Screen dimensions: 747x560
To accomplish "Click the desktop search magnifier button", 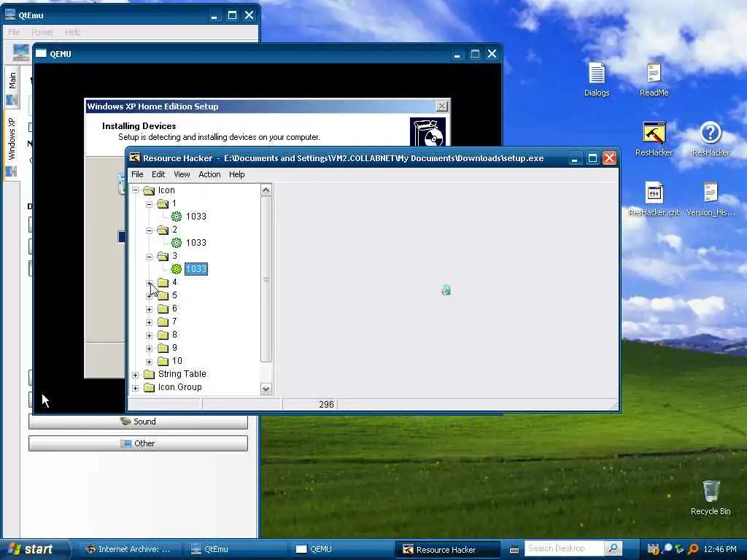I will click(613, 548).
